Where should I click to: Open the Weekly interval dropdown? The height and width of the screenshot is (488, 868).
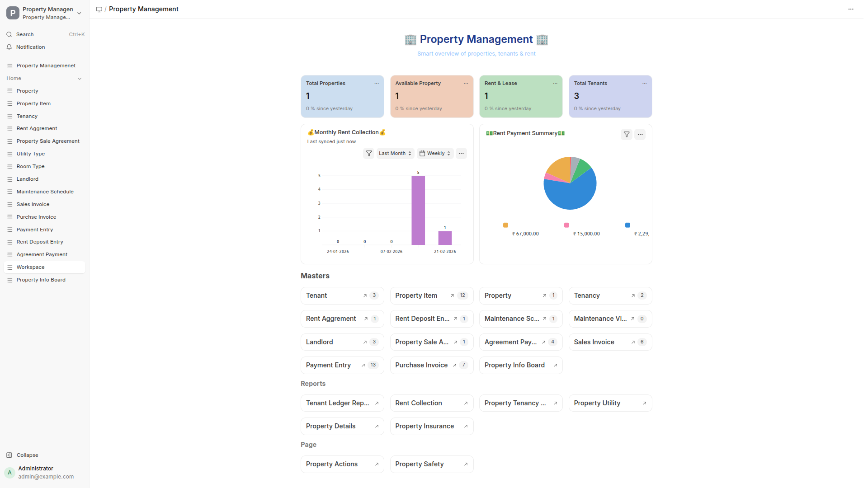coord(435,153)
